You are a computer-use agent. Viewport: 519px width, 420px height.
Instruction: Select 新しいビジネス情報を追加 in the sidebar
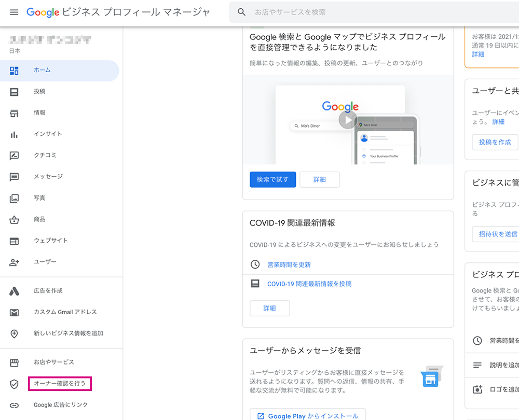(60, 333)
